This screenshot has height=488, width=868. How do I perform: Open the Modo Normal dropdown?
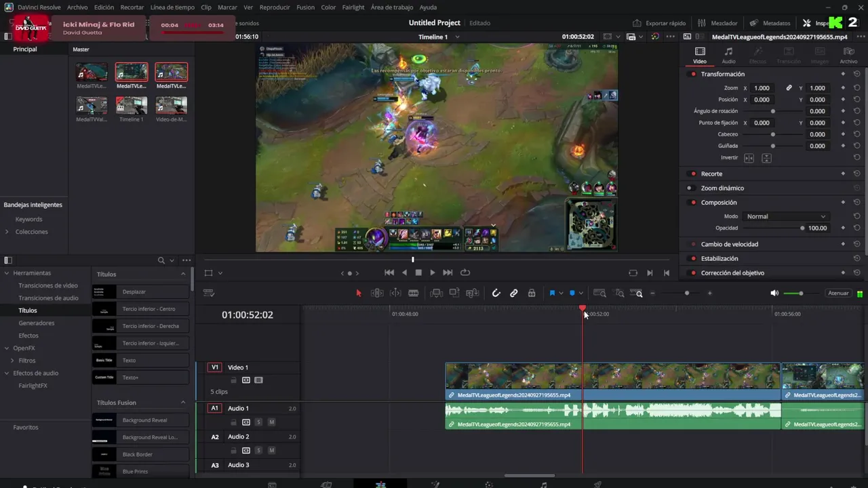[785, 216]
